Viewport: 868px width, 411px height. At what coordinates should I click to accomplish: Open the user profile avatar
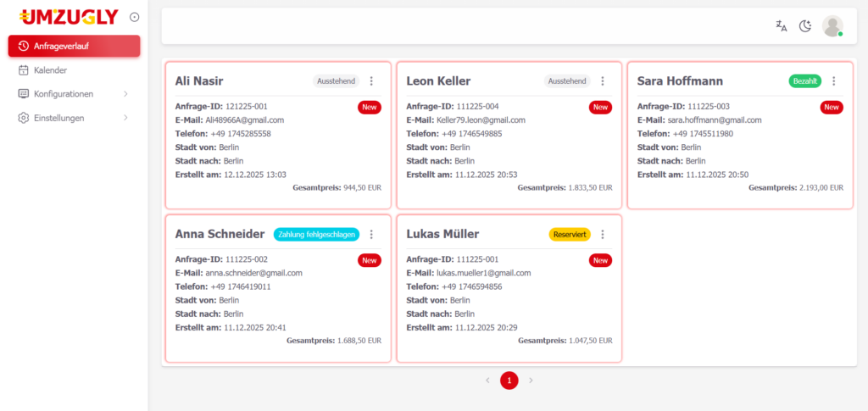tap(832, 26)
